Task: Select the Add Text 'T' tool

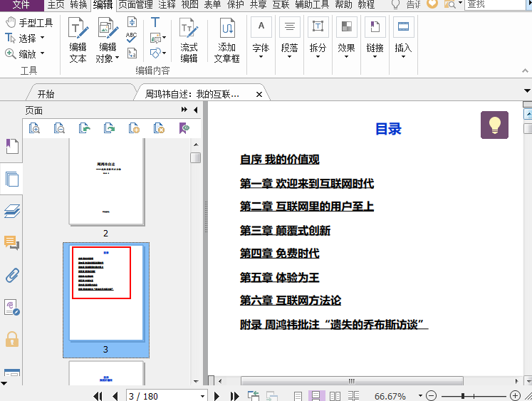Action: click(155, 22)
